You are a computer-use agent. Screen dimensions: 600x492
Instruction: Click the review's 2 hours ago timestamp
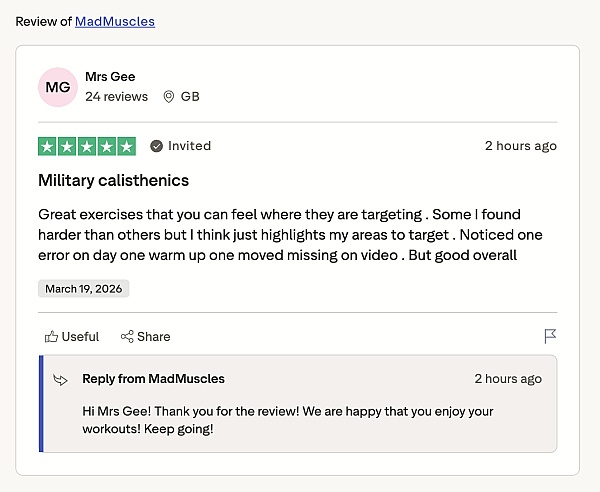[520, 146]
